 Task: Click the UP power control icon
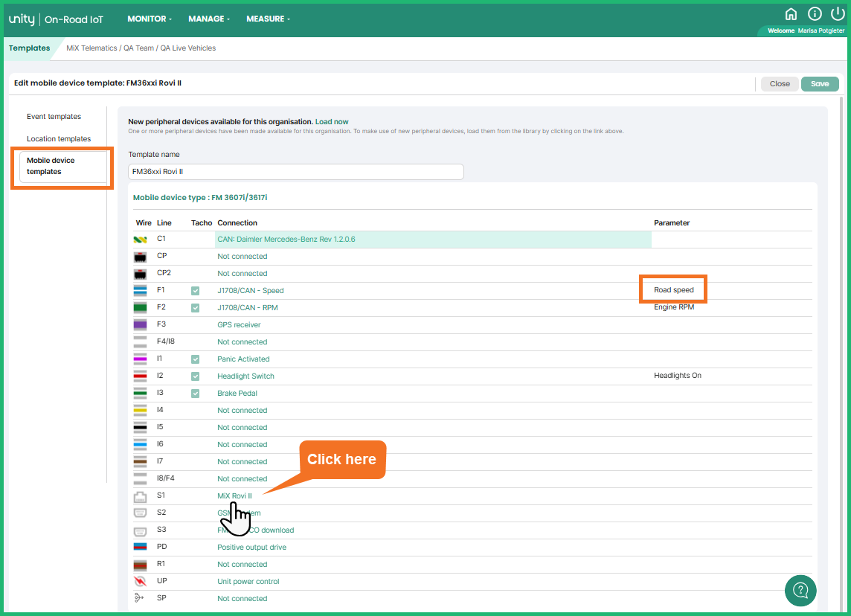tap(140, 581)
